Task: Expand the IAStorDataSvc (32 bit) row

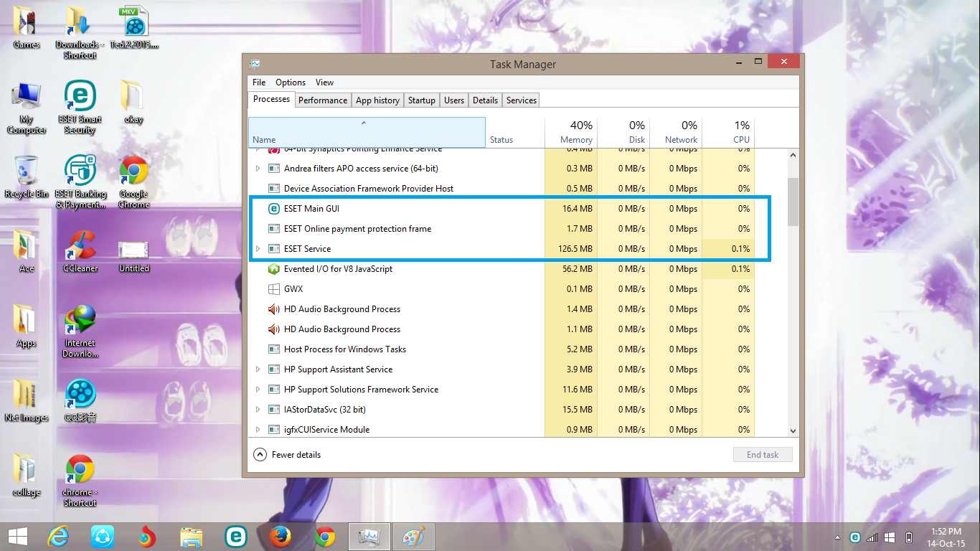Action: coord(258,410)
